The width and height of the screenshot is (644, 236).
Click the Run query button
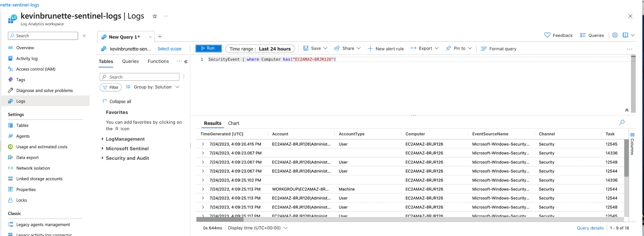click(x=208, y=48)
